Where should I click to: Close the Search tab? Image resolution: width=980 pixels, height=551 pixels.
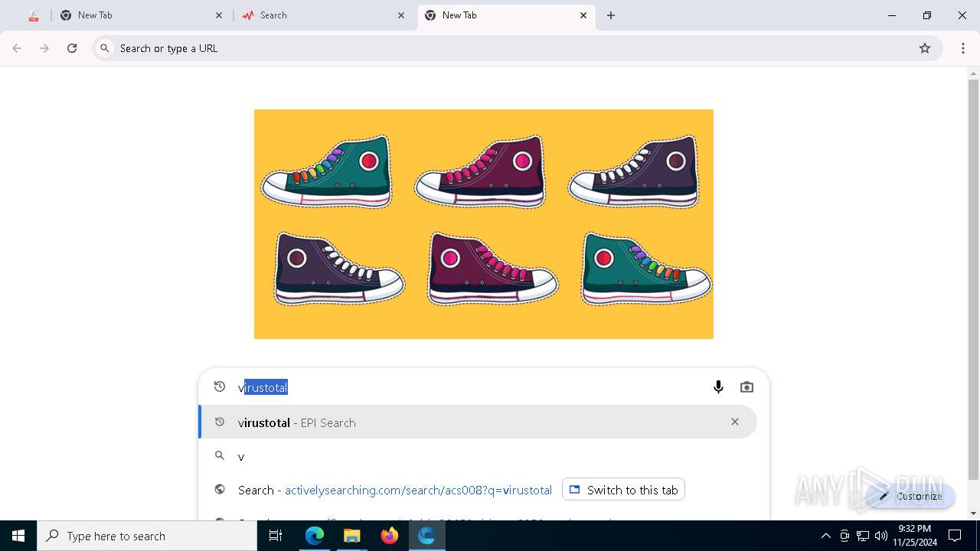401,15
